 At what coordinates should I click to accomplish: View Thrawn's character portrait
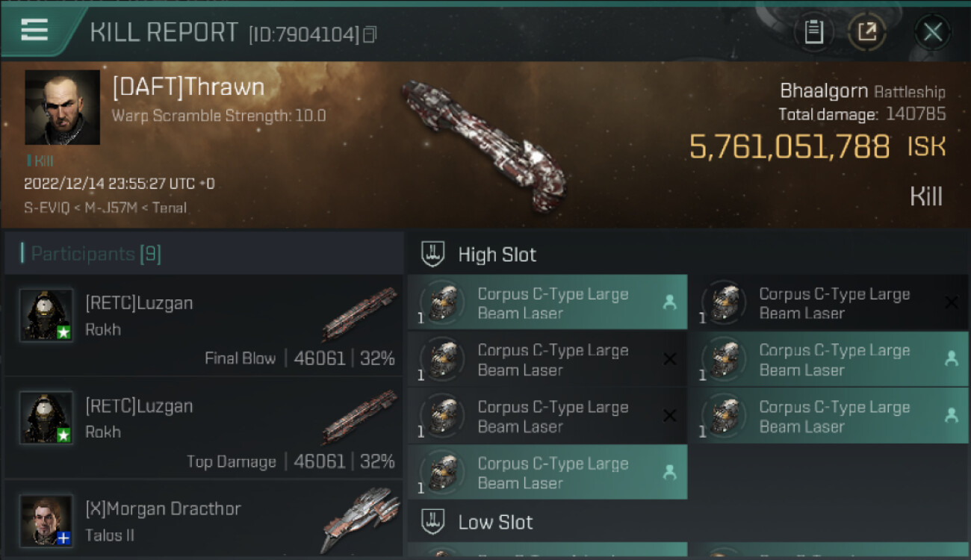click(62, 107)
